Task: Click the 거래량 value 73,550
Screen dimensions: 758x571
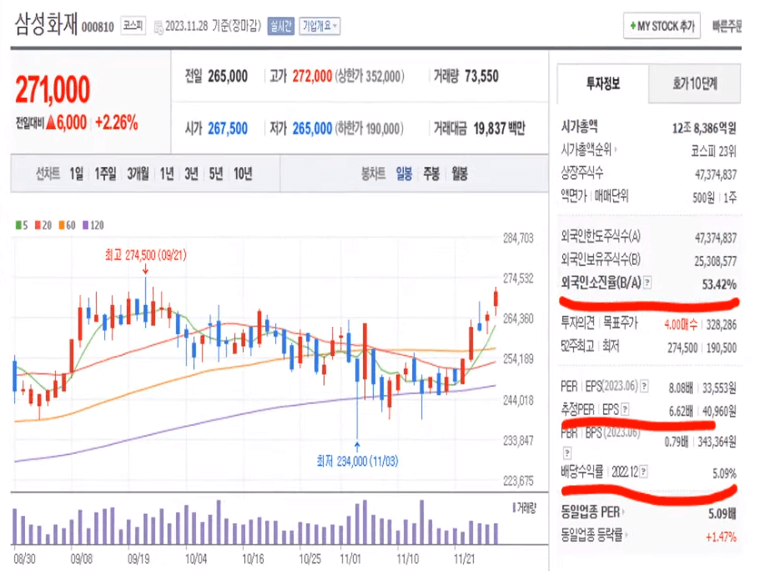Action: pyautogui.click(x=481, y=76)
